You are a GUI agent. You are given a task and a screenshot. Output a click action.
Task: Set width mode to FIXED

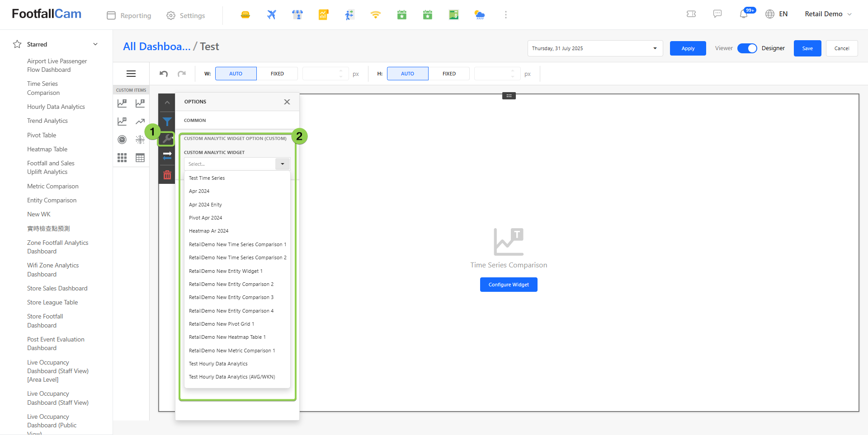point(277,74)
